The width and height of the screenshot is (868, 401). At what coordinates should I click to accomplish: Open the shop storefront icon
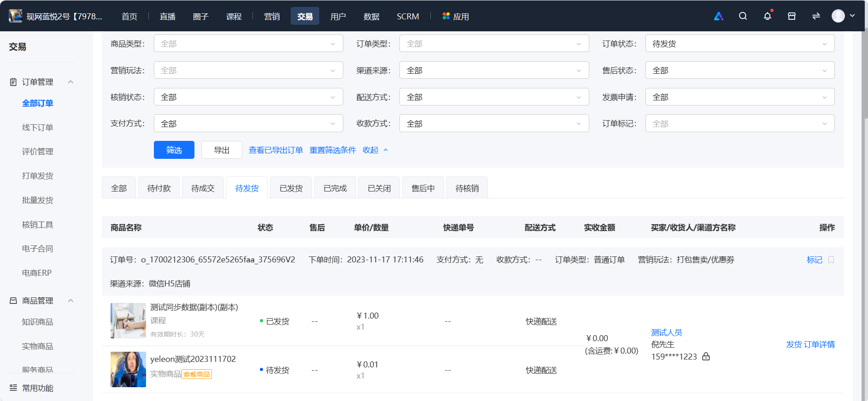pos(792,16)
